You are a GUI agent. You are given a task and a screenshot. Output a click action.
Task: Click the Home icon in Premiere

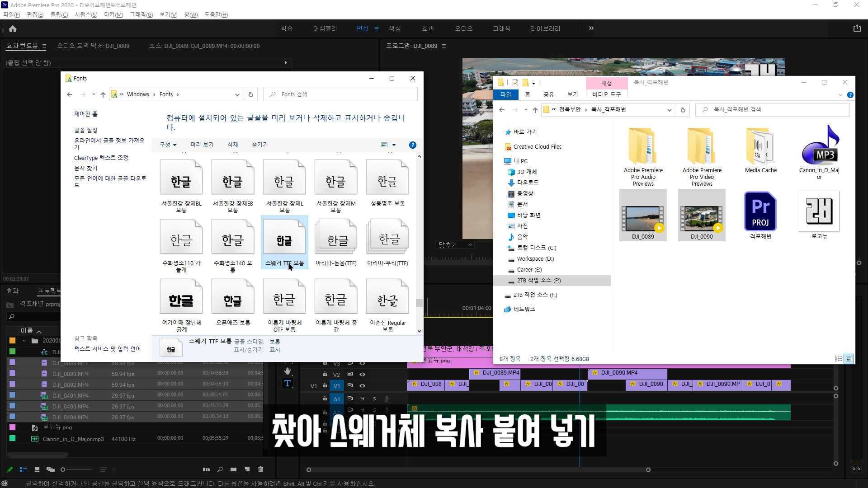(13, 28)
